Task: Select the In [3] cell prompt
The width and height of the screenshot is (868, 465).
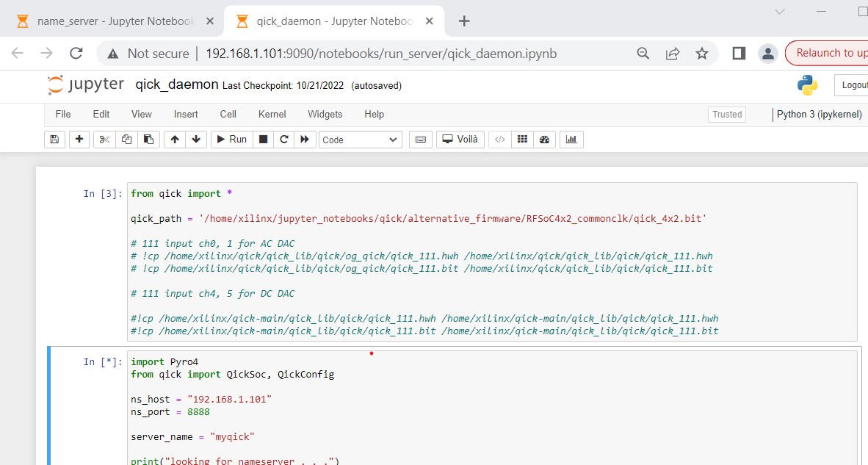Action: click(102, 194)
